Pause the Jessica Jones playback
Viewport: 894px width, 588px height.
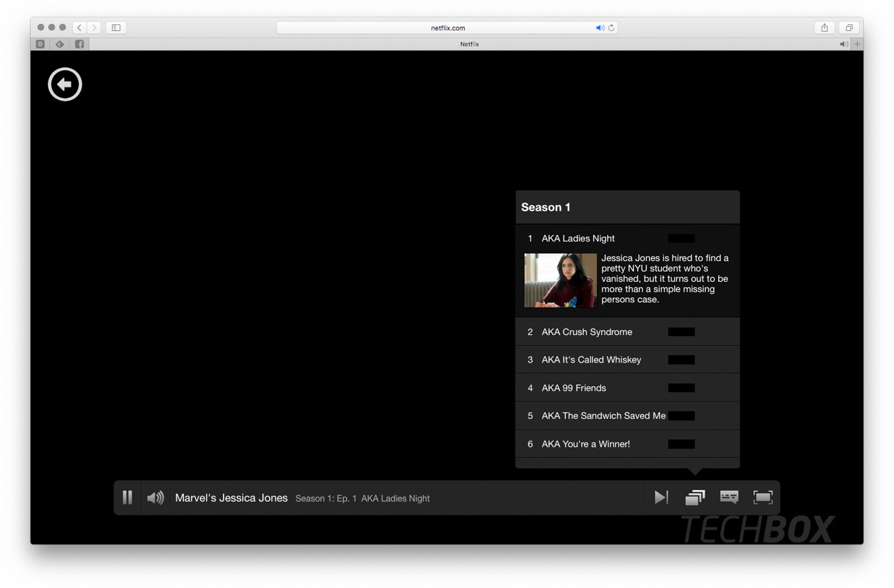click(127, 497)
